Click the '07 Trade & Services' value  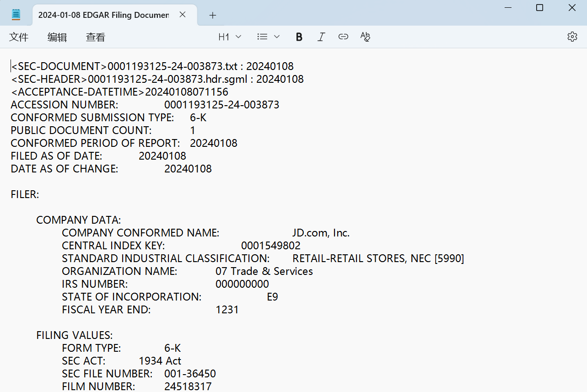pyautogui.click(x=264, y=271)
